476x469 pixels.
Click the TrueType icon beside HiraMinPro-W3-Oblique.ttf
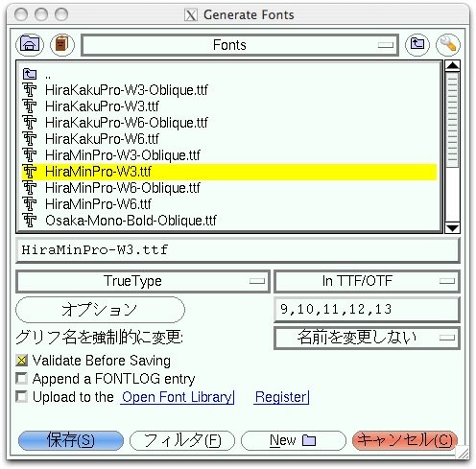click(x=30, y=155)
